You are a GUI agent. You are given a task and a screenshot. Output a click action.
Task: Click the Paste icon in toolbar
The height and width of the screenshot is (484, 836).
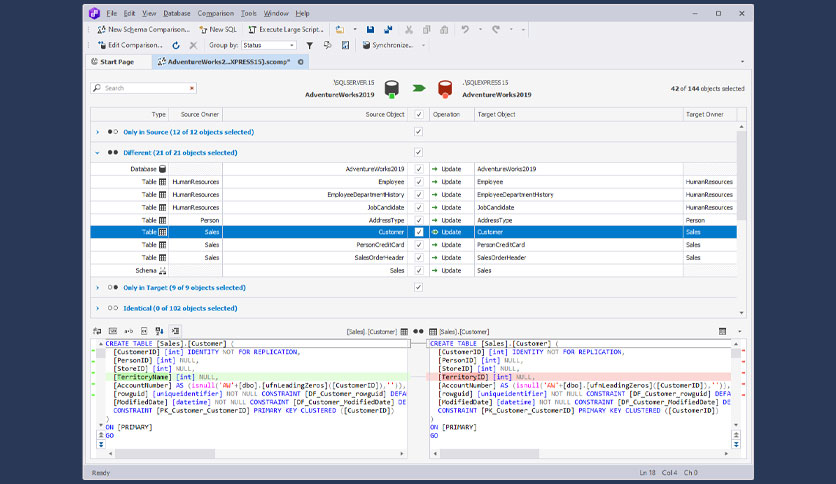pos(444,29)
